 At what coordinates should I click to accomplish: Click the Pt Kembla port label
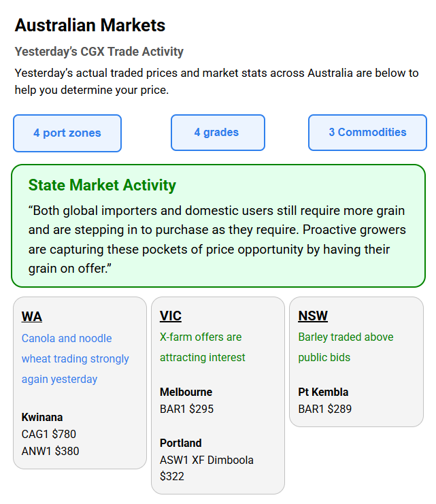click(323, 392)
